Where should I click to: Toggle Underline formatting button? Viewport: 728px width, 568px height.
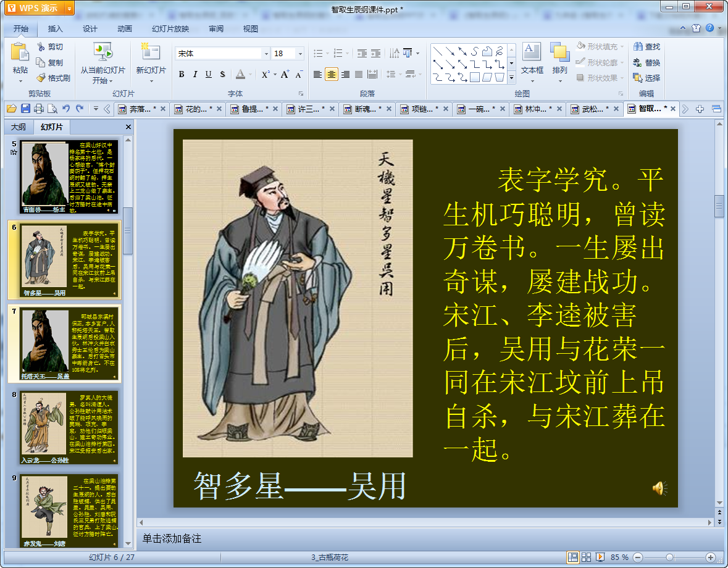(209, 74)
